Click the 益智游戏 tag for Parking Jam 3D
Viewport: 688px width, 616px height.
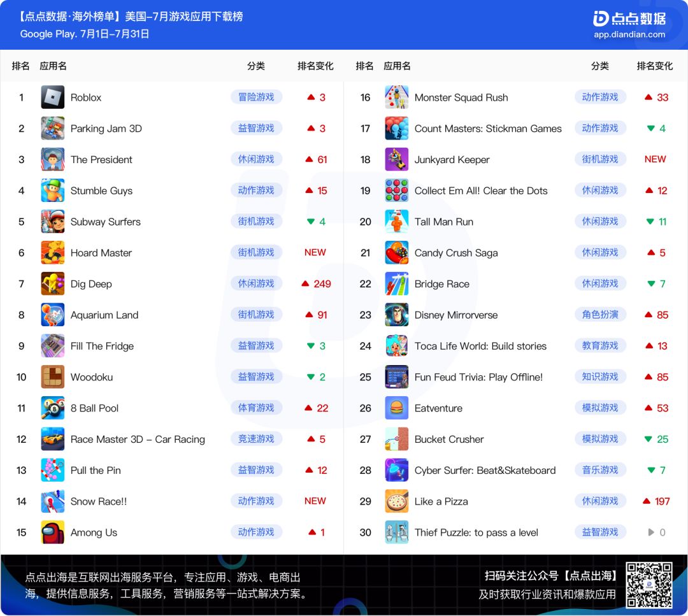pyautogui.click(x=256, y=128)
